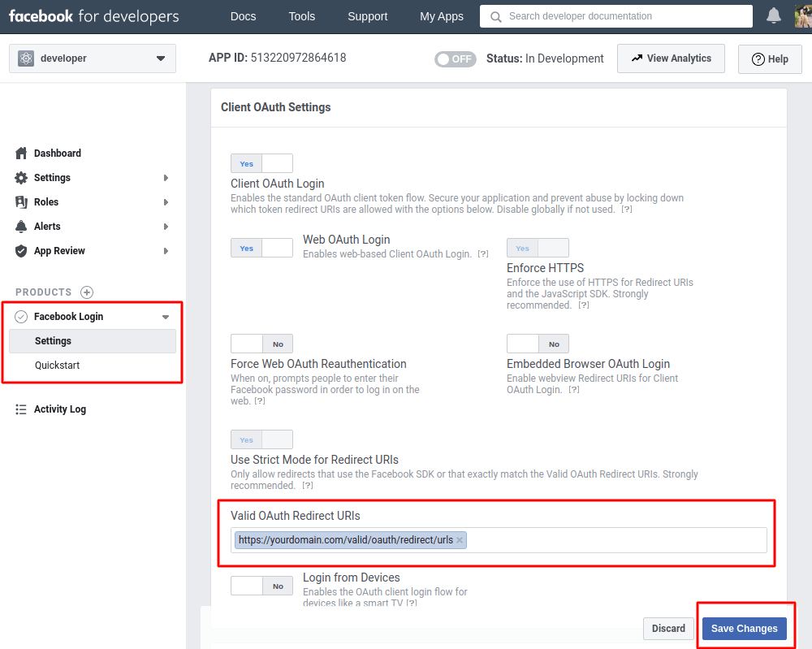Remove the redirect URI token
The image size is (812, 649).
[460, 539]
